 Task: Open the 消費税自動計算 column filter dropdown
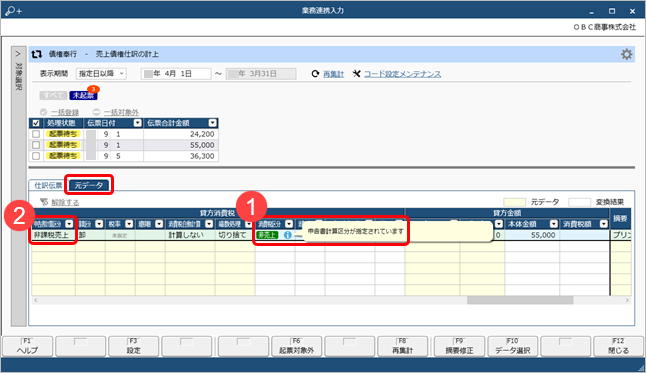[209, 224]
